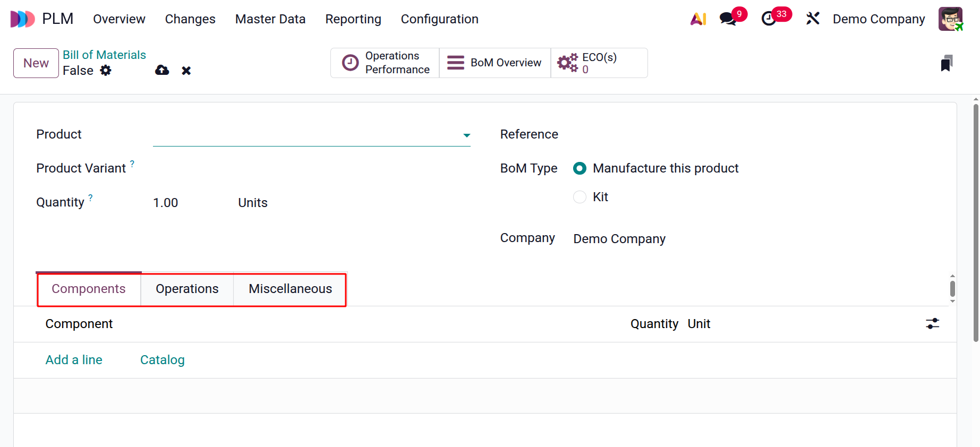Click the AI assistant icon
The image size is (980, 447).
[698, 19]
